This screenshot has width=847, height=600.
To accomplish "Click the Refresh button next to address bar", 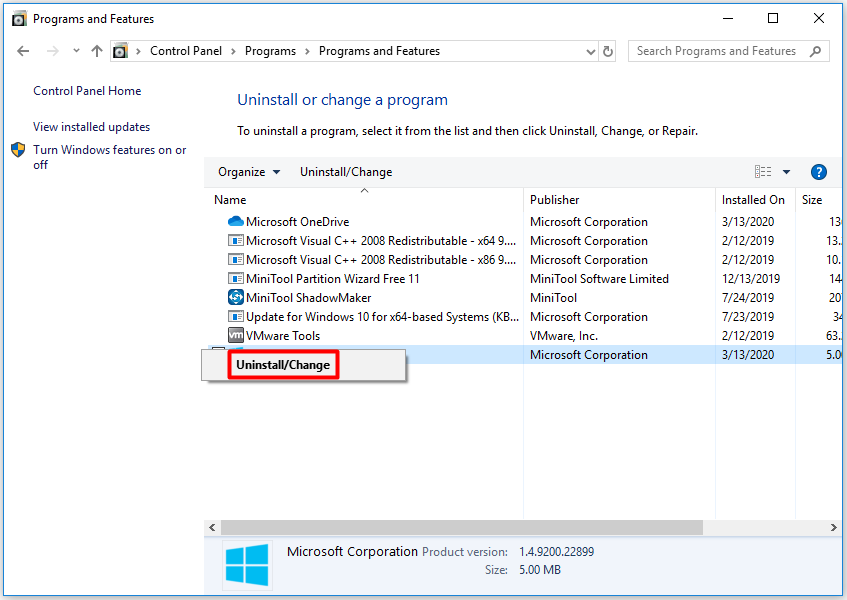I will click(x=608, y=51).
